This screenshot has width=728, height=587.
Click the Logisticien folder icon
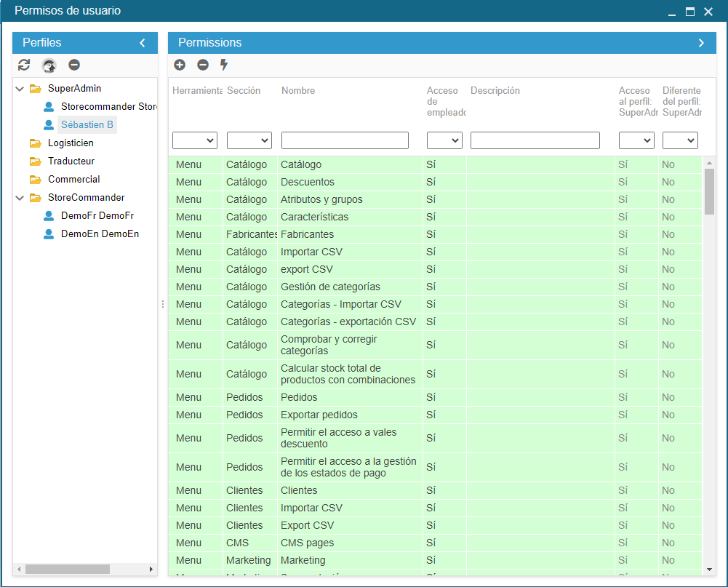click(x=36, y=143)
